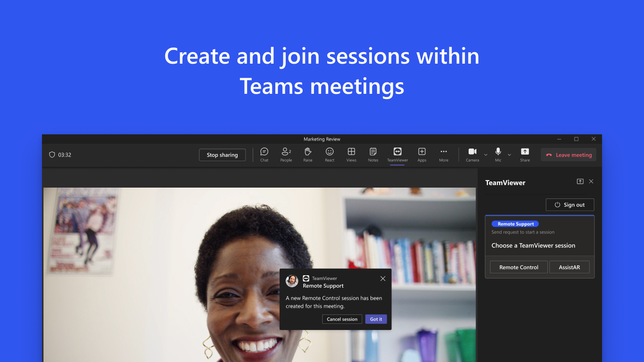This screenshot has height=362, width=644.
Task: Dismiss the Remote Support notification popup
Action: coord(383,279)
